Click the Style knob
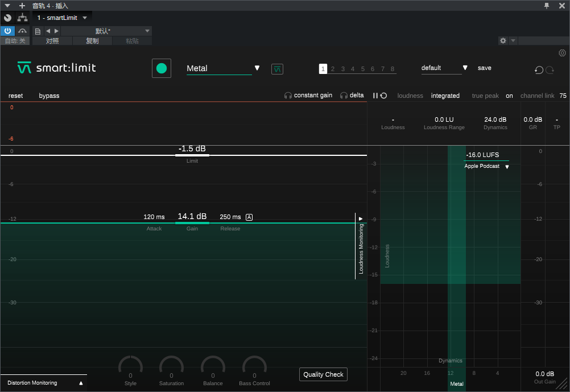Viewport: 570px width, 392px height. click(130, 368)
